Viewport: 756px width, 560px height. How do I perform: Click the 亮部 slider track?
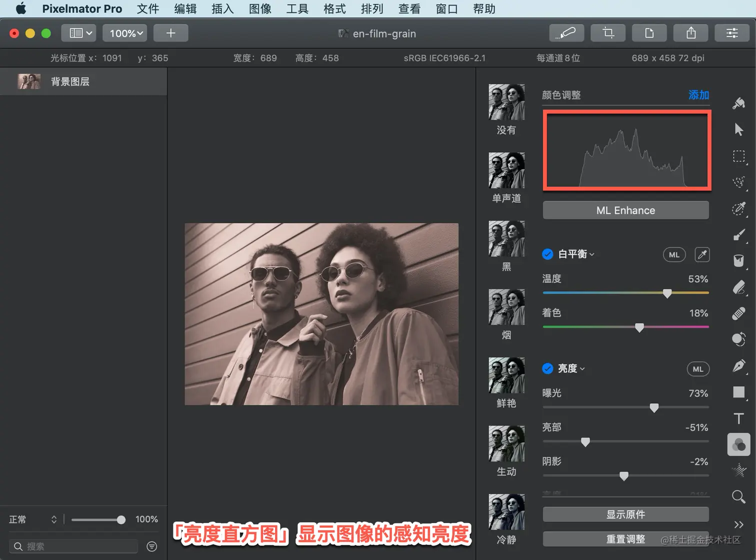[625, 441]
